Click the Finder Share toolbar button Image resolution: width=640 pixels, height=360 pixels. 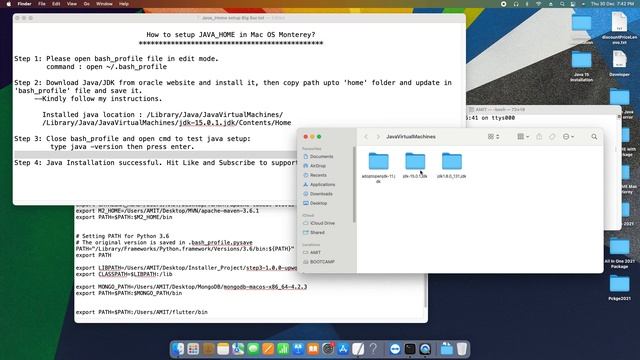pos(539,137)
